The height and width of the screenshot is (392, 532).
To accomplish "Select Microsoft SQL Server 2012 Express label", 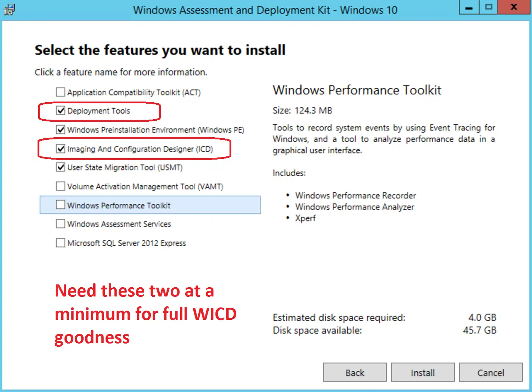I will (126, 243).
